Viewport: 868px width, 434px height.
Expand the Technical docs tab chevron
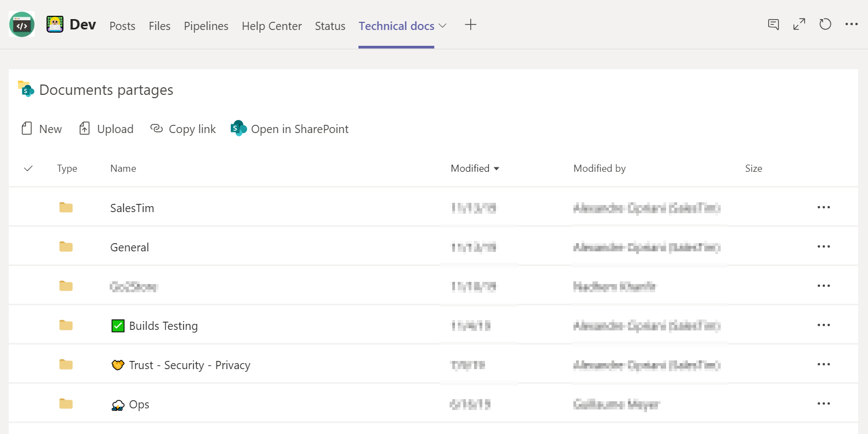pyautogui.click(x=442, y=26)
